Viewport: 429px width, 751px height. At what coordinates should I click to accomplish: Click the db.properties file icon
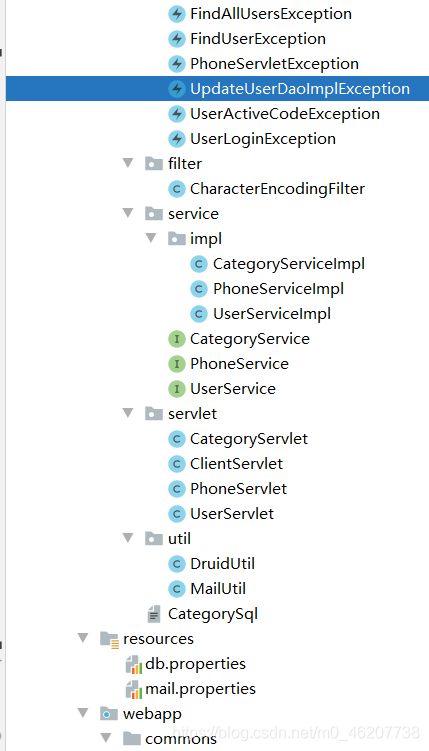134,664
